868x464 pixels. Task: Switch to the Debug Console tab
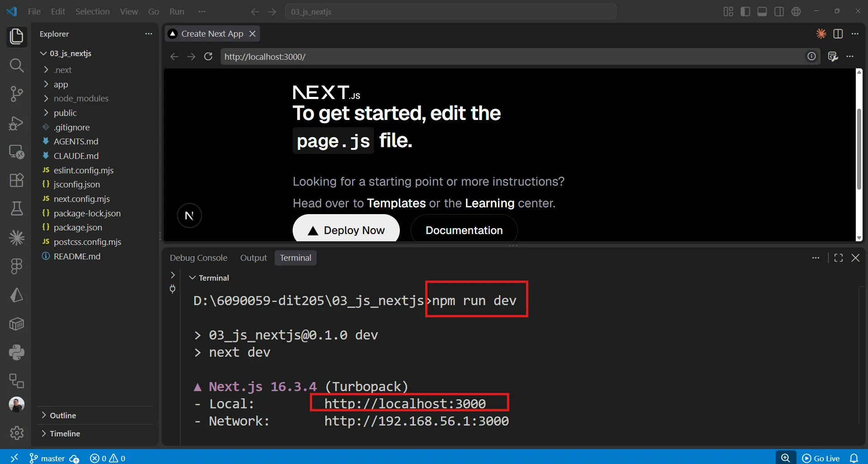pos(199,258)
